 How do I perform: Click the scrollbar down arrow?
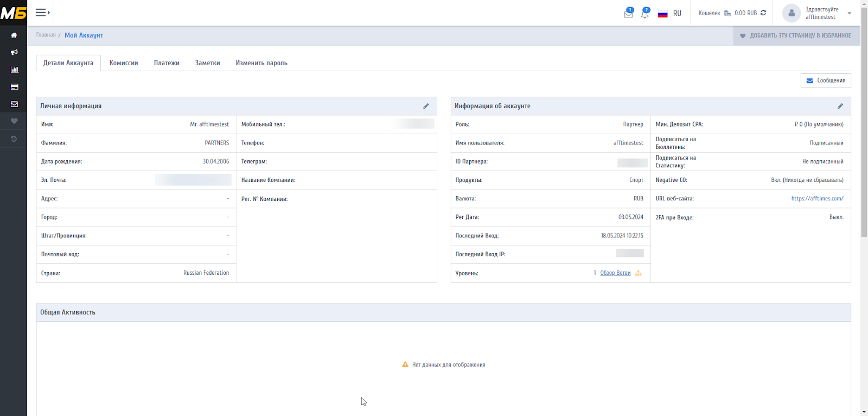click(x=864, y=412)
